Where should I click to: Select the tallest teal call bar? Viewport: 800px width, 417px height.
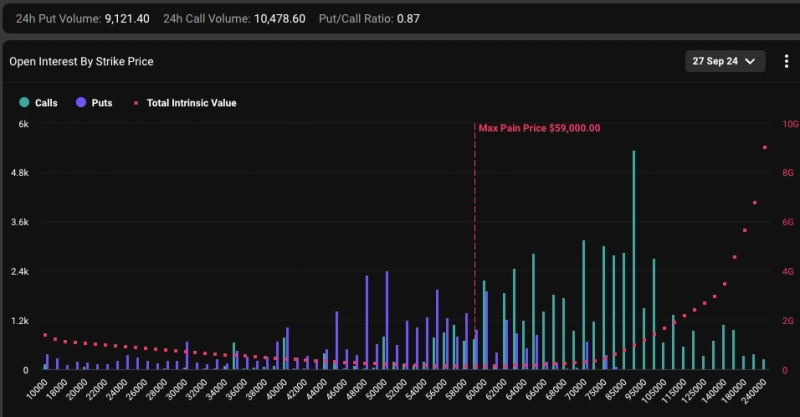pyautogui.click(x=633, y=260)
